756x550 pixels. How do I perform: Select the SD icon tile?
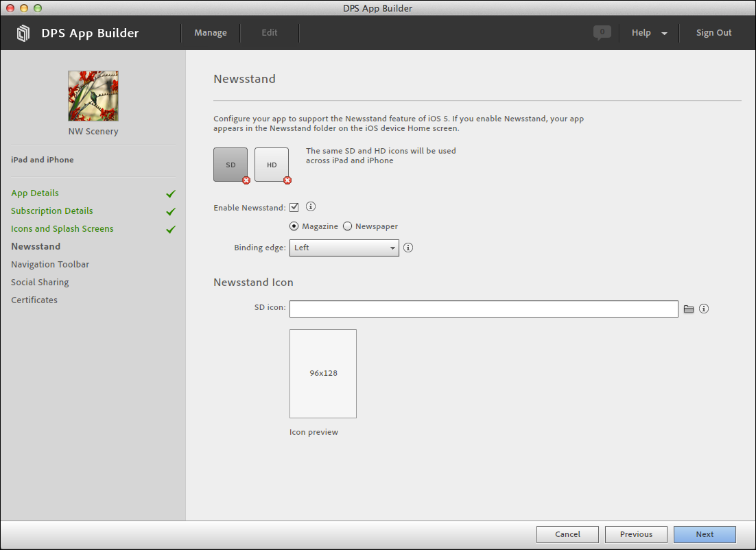(231, 165)
